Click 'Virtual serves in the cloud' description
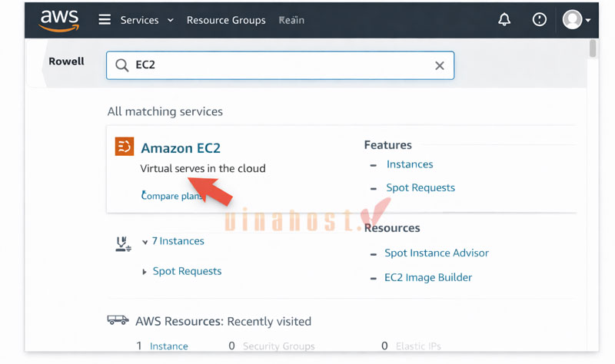Image resolution: width=615 pixels, height=364 pixels. point(203,168)
